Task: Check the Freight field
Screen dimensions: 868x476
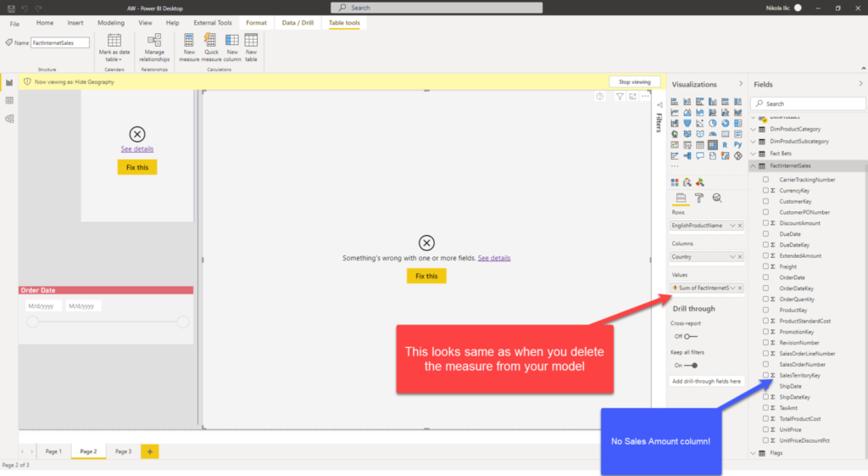Action: click(x=765, y=266)
